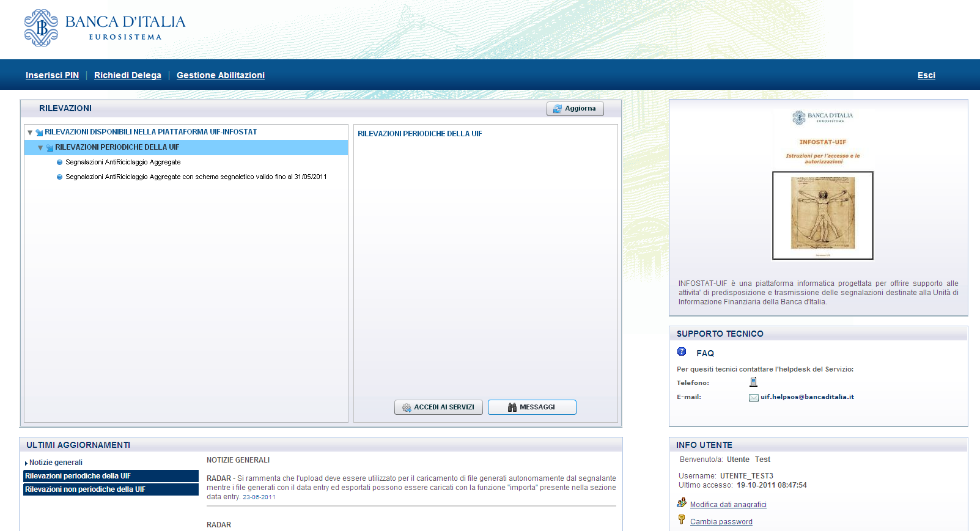
Task: Open the Inserisci PIN menu link
Action: 52,75
